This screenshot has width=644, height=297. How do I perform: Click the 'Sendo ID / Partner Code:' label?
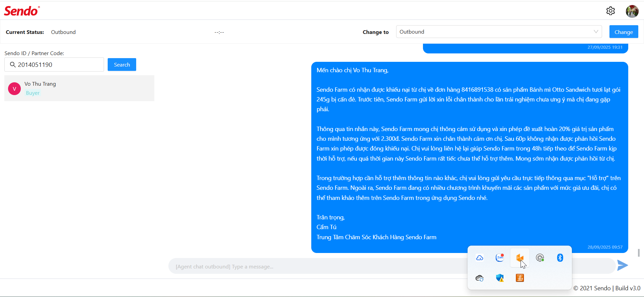tap(34, 53)
